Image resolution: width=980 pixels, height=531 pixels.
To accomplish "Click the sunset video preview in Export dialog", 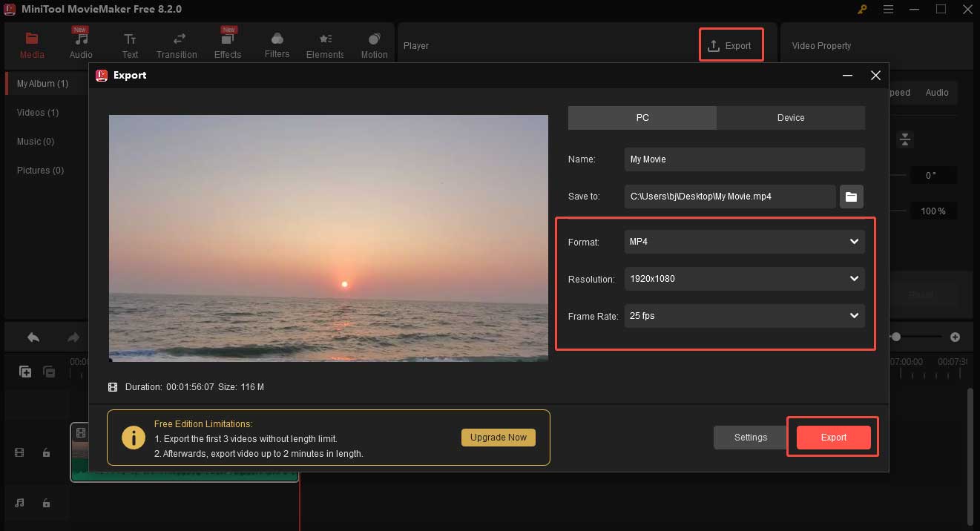I will point(329,238).
